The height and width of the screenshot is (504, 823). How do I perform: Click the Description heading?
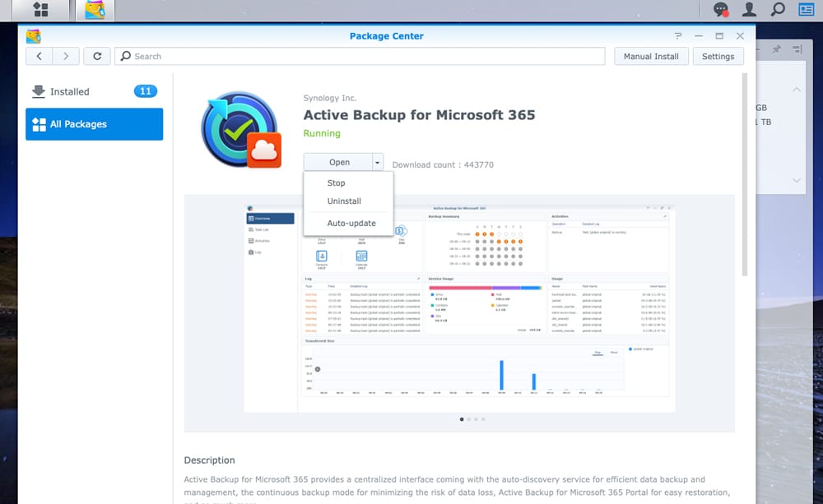click(209, 460)
